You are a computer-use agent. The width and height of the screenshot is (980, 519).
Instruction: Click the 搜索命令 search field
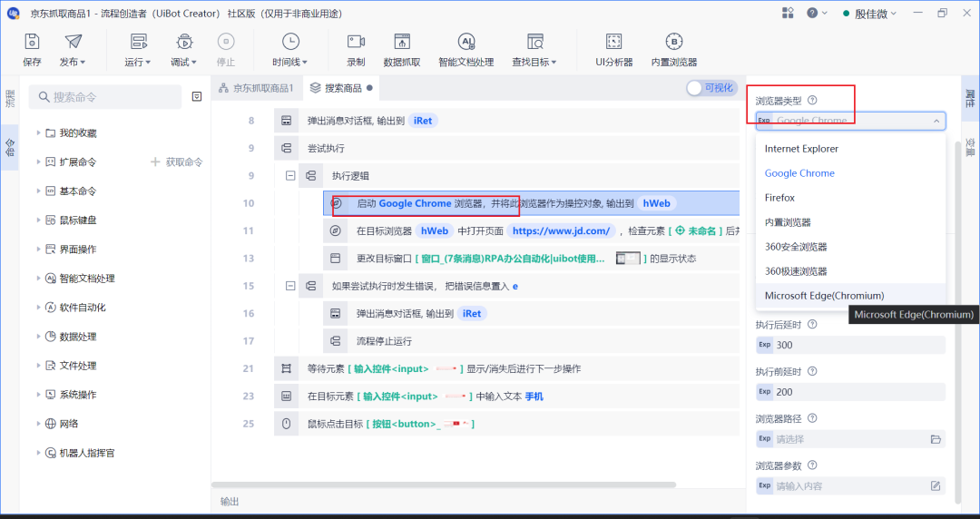106,97
